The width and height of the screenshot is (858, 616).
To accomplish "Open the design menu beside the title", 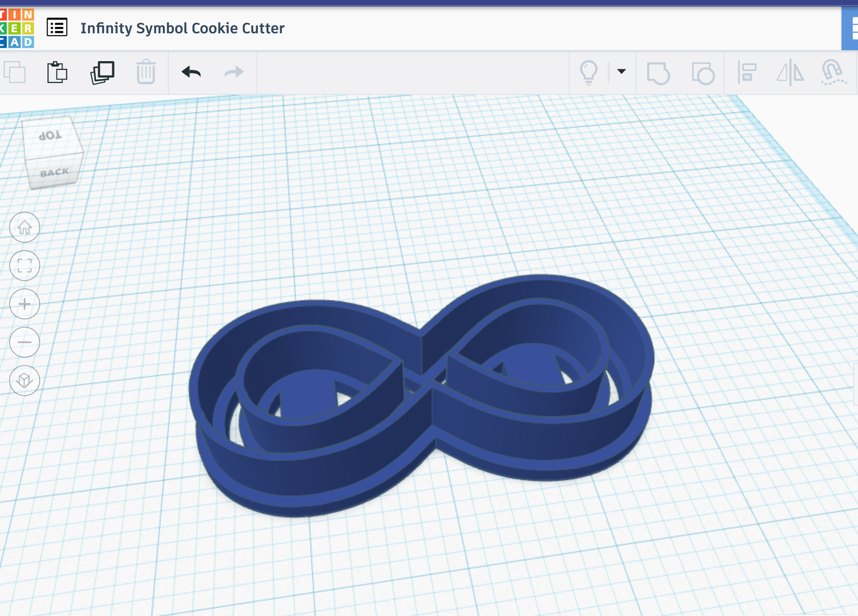I will 57,28.
